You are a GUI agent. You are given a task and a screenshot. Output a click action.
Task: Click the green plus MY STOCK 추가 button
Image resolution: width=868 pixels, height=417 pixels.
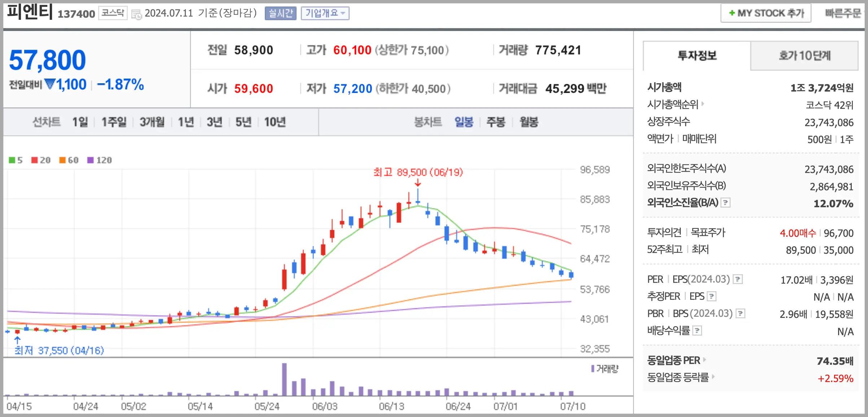(x=766, y=13)
